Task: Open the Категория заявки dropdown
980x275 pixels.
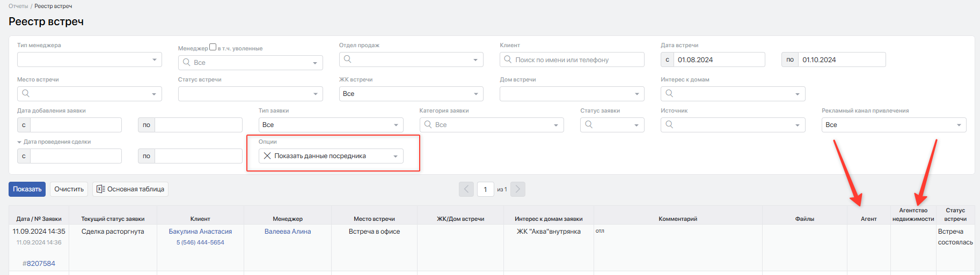Action: click(x=492, y=125)
